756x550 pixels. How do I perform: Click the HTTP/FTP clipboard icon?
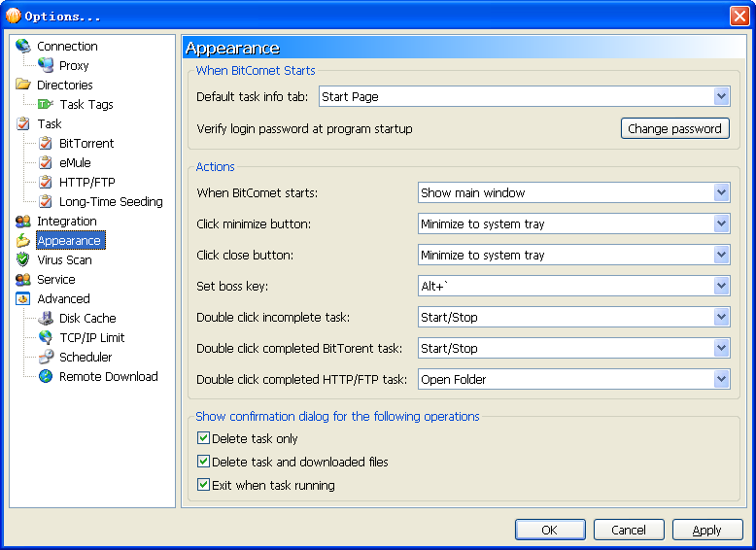point(46,183)
